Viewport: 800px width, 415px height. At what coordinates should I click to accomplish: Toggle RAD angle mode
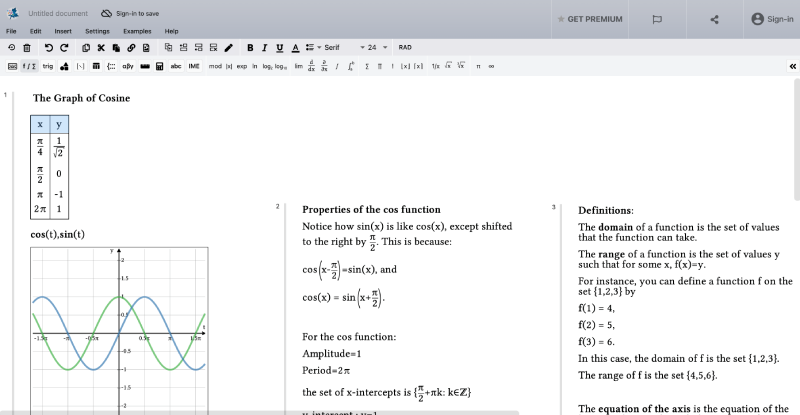[x=405, y=47]
